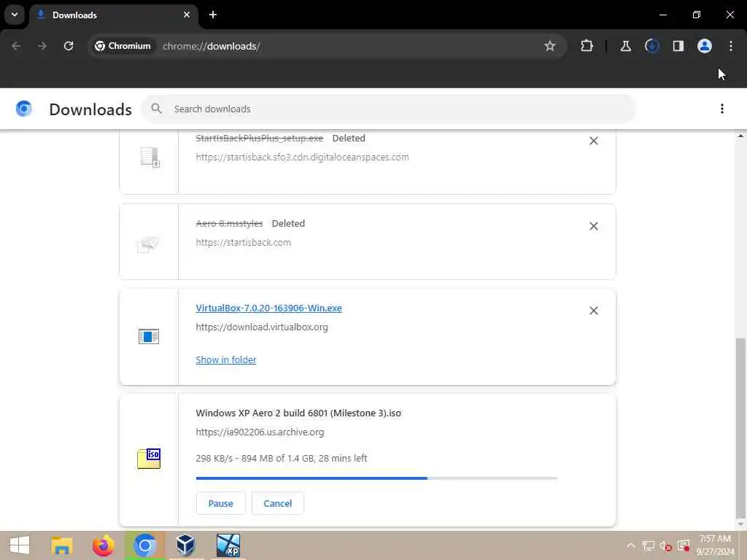Click the 298 KB/s download status text
This screenshot has height=560, width=747.
[281, 458]
